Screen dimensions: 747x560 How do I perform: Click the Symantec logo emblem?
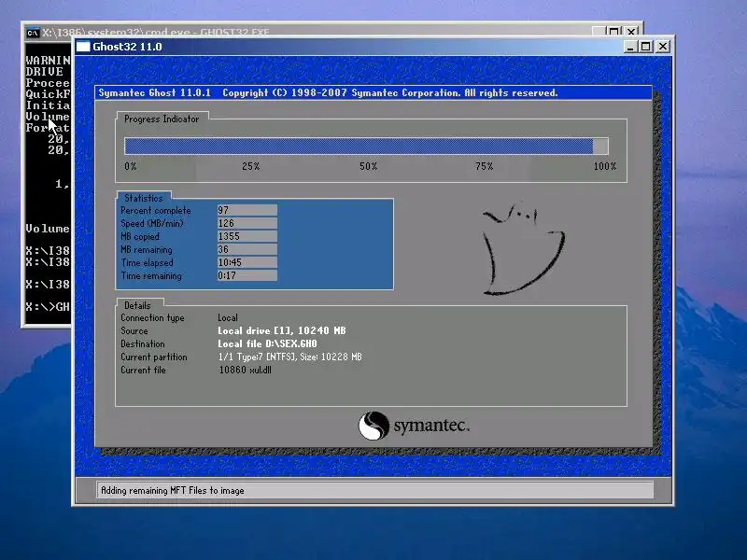[x=373, y=426]
